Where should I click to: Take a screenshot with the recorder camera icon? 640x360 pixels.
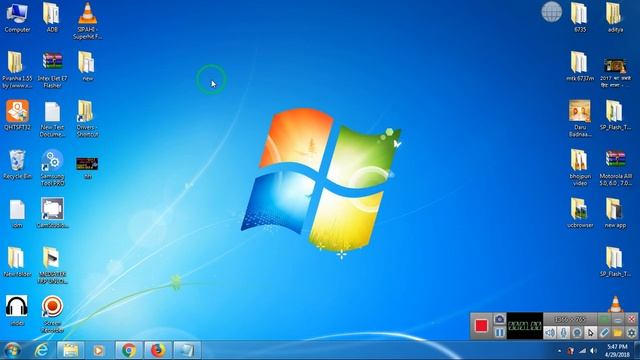[x=500, y=319]
